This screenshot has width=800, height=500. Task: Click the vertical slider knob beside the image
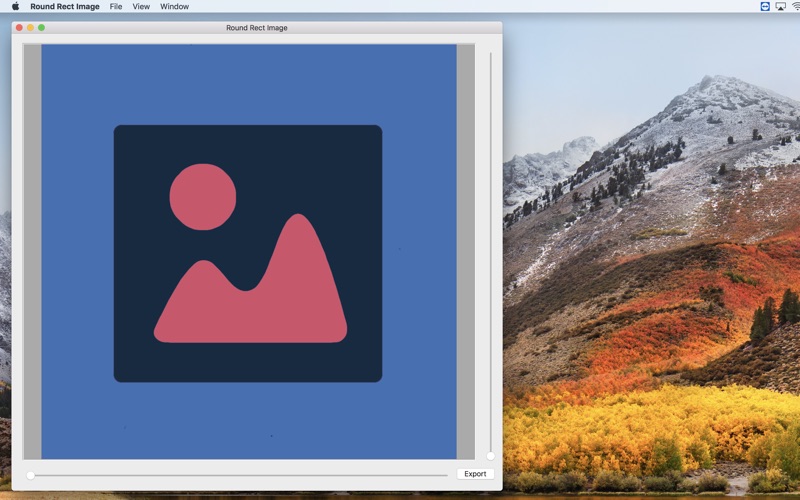click(x=490, y=456)
